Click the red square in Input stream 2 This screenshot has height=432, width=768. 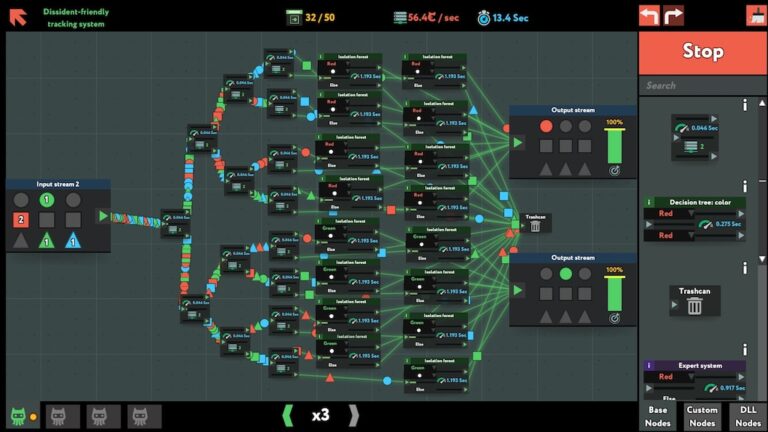coord(21,220)
